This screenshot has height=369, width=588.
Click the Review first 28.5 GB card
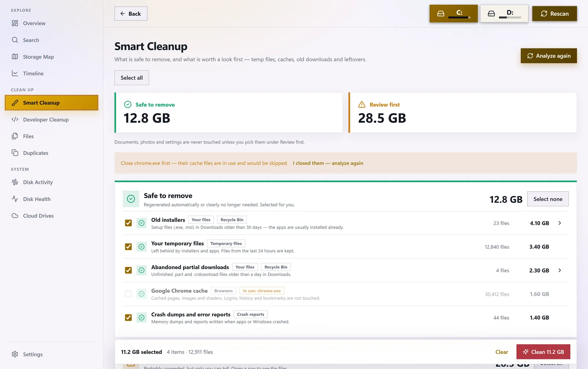pyautogui.click(x=462, y=113)
